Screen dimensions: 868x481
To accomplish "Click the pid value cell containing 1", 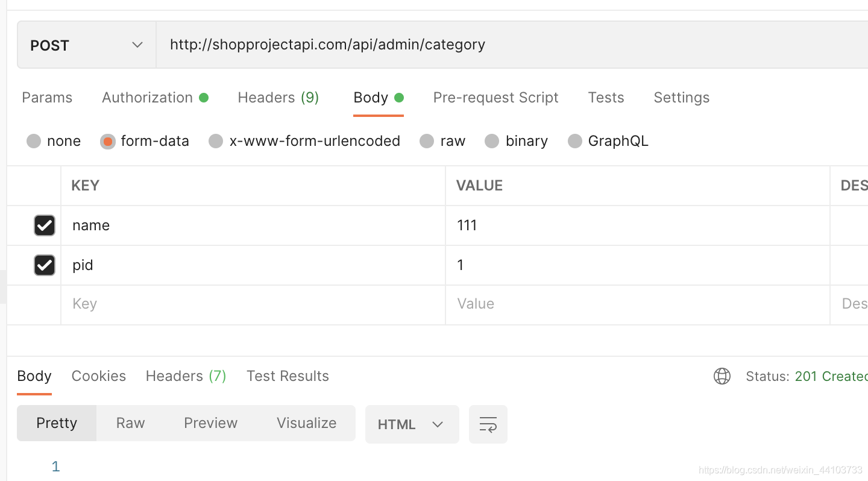I will (638, 265).
